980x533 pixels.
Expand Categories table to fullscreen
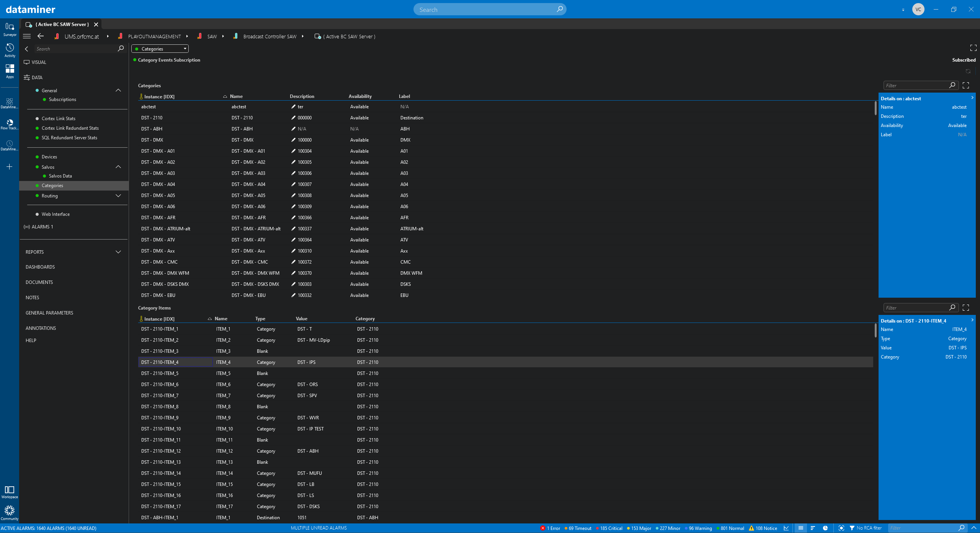pyautogui.click(x=966, y=85)
